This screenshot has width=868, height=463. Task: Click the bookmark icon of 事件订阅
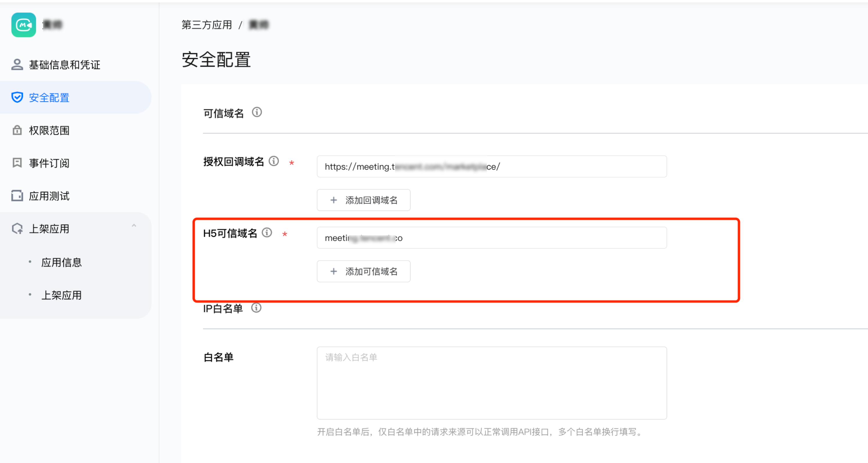[x=17, y=163]
